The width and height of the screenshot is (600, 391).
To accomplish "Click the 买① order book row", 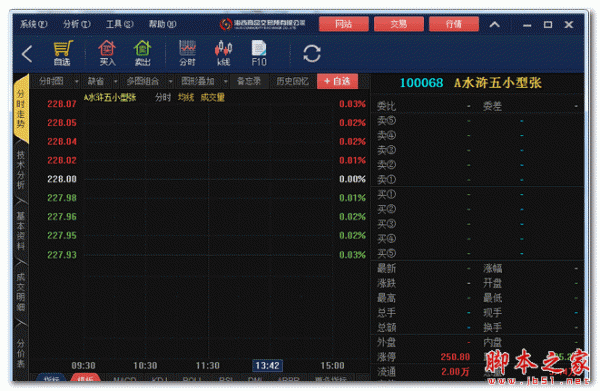I will 476,195.
